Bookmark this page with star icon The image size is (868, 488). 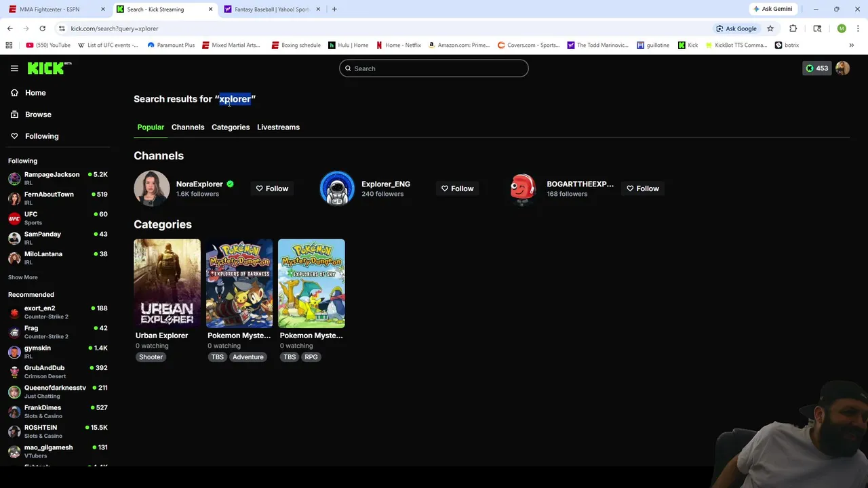pyautogui.click(x=770, y=28)
